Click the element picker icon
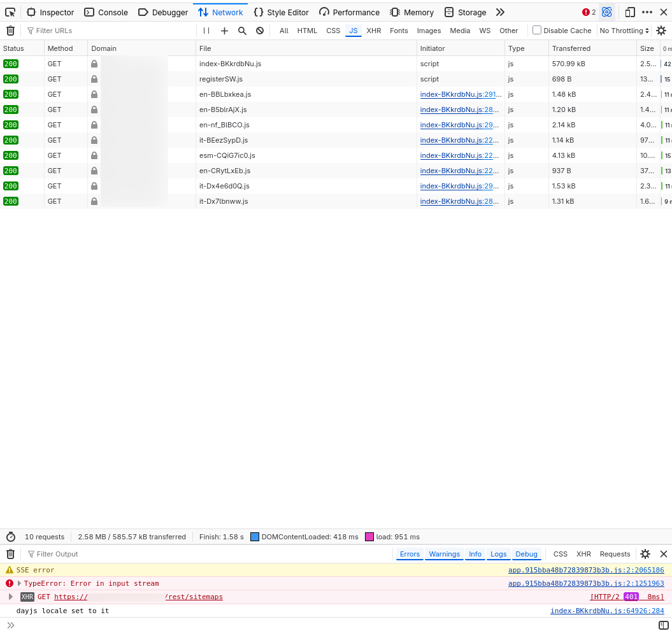Image resolution: width=672 pixels, height=638 pixels. pyautogui.click(x=10, y=12)
